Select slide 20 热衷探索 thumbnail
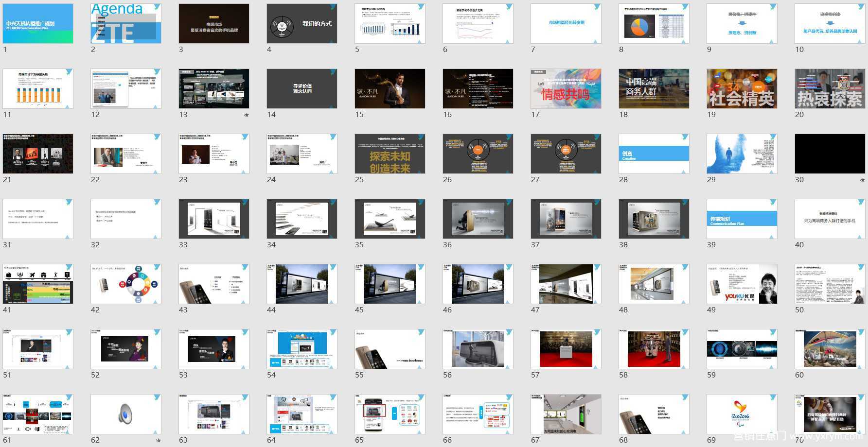This screenshot has width=868, height=447. tap(830, 88)
